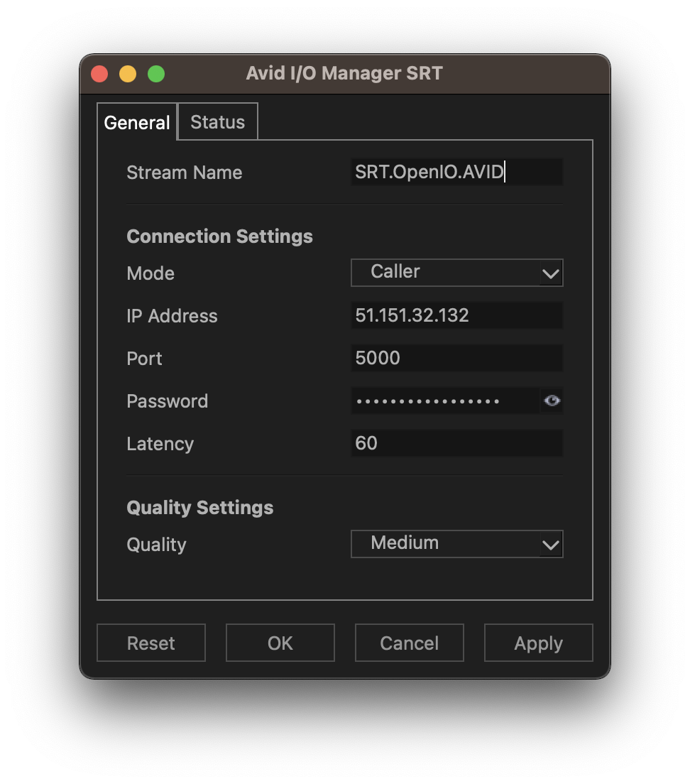Screen dimensions: 690x784
Task: Select the Port field
Action: (x=456, y=358)
